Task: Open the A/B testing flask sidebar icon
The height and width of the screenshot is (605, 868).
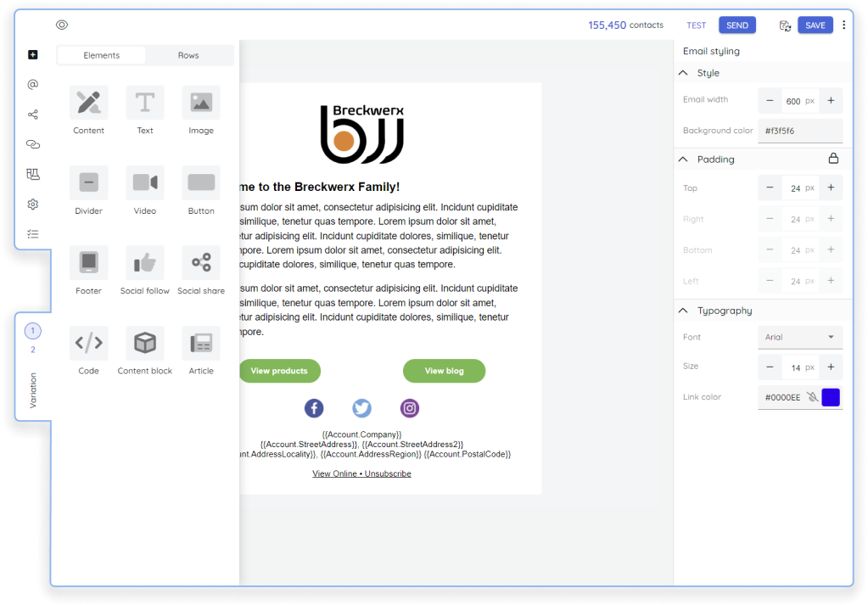Action: pyautogui.click(x=32, y=174)
